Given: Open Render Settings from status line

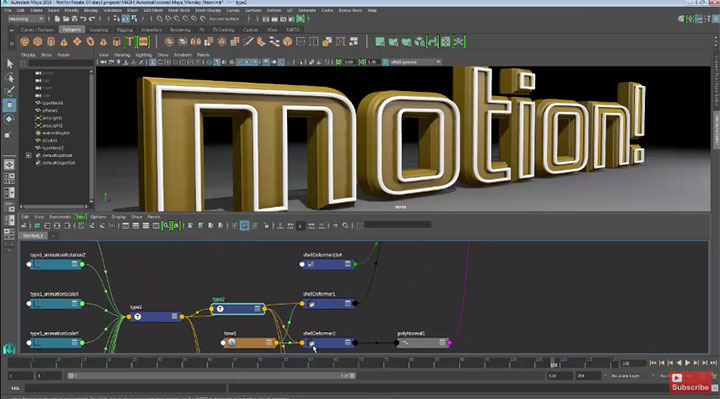Looking at the screenshot, I should 292,19.
